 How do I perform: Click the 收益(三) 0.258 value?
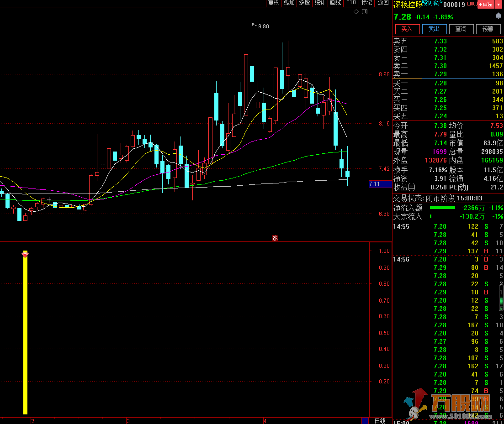[439, 187]
